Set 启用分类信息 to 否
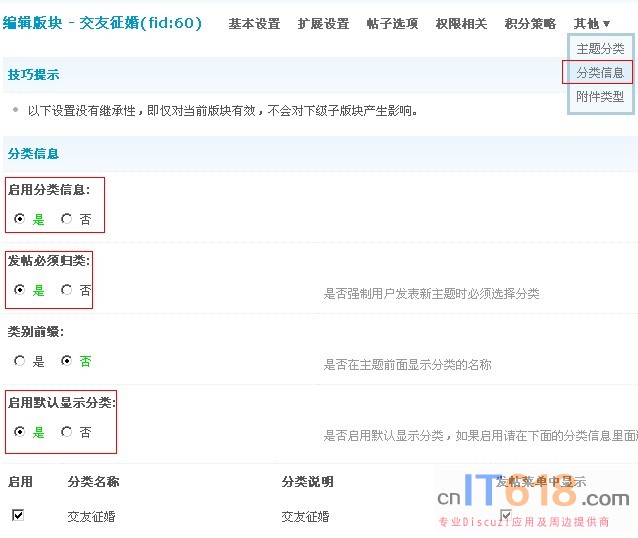638x538 pixels. (x=67, y=219)
